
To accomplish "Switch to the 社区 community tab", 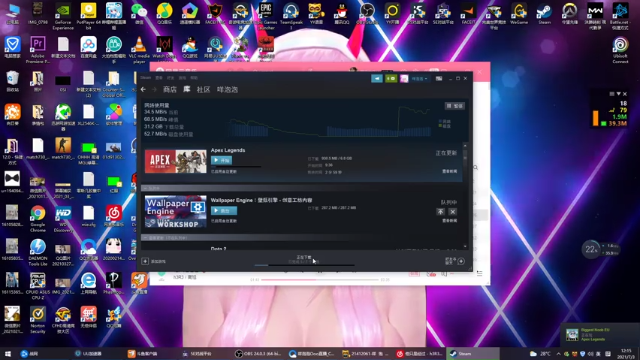I will point(203,89).
